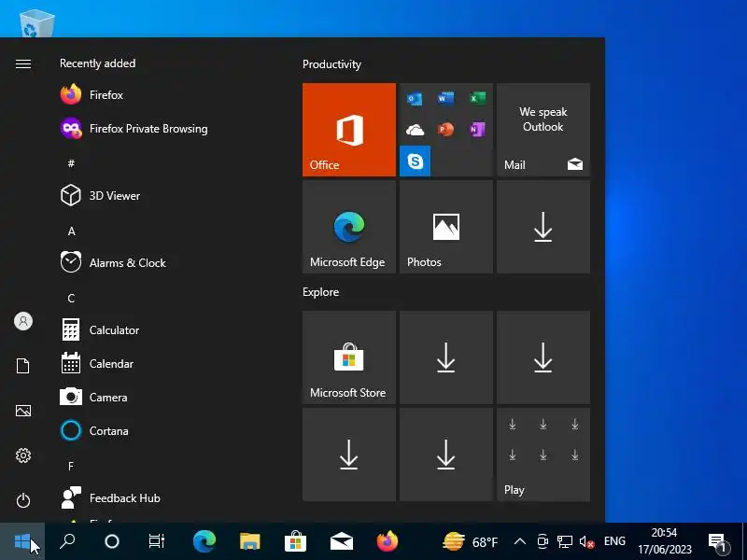The width and height of the screenshot is (747, 560).
Task: Click the Recently added heading
Action: [x=97, y=63]
